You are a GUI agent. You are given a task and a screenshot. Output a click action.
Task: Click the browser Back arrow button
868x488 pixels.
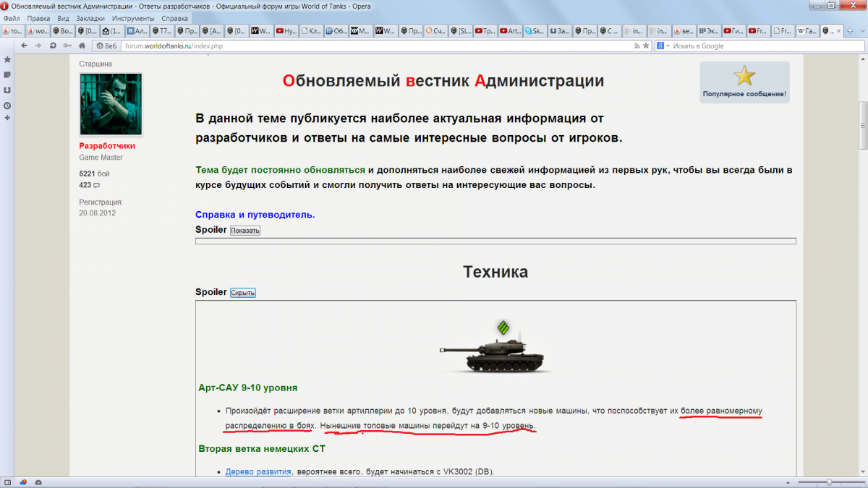click(x=25, y=46)
